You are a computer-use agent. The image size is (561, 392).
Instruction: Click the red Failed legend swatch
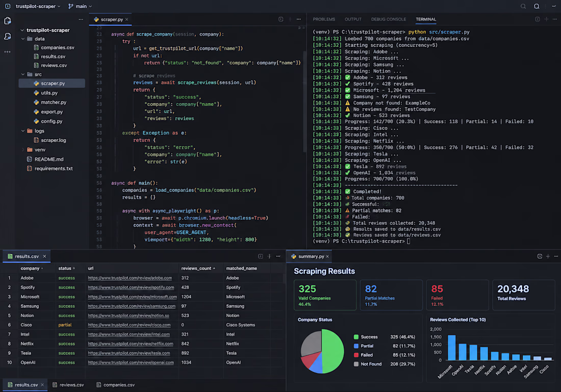tap(356, 355)
